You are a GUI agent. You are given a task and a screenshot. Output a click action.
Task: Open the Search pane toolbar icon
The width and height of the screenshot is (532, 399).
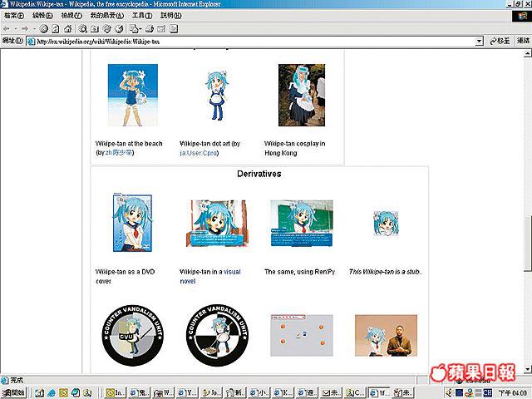coord(82,28)
